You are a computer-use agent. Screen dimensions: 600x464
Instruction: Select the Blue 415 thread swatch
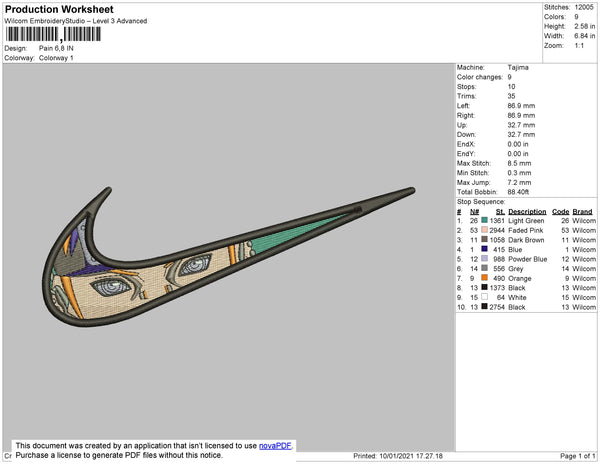coord(484,249)
